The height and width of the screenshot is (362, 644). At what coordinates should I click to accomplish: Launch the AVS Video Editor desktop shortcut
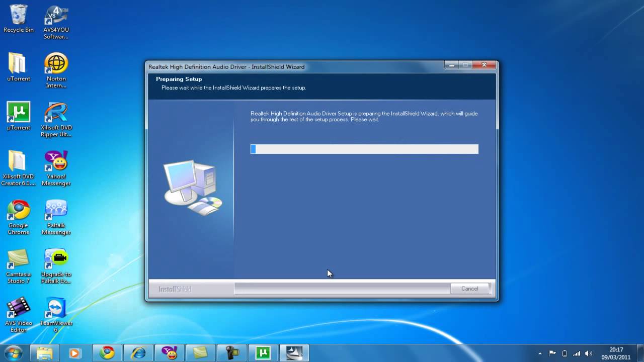click(x=19, y=315)
